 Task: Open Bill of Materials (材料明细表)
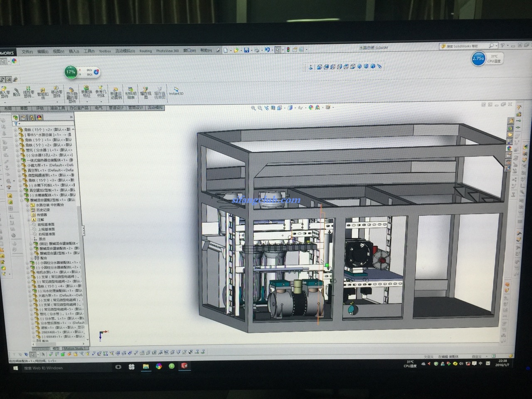pos(131,93)
